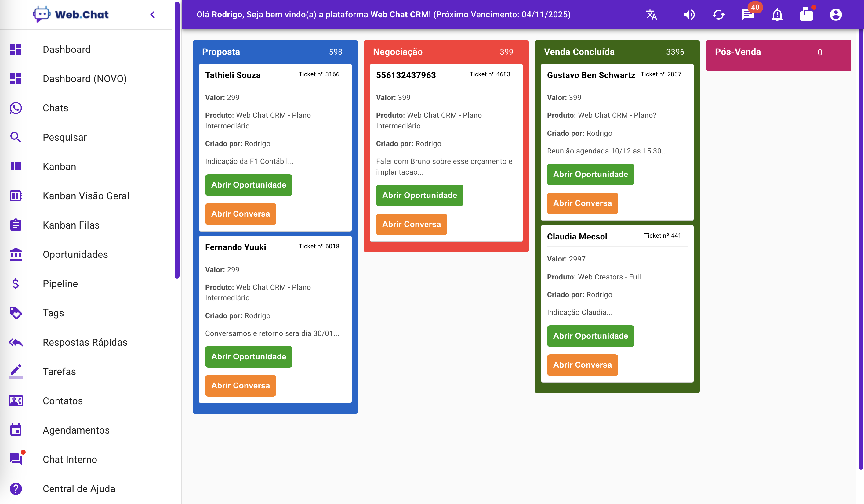Open conversation for Gustavo Ben Schwartz
The height and width of the screenshot is (504, 864).
pos(582,203)
